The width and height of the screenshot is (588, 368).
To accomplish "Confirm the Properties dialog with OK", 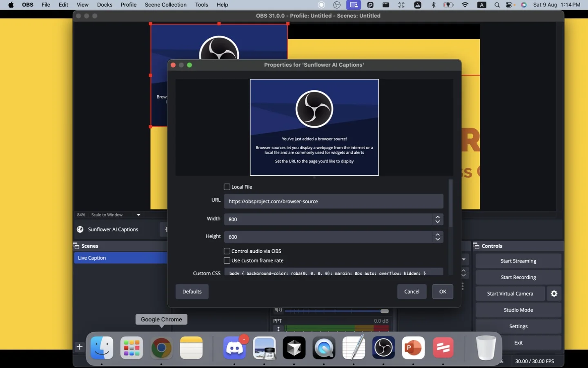I will point(443,292).
